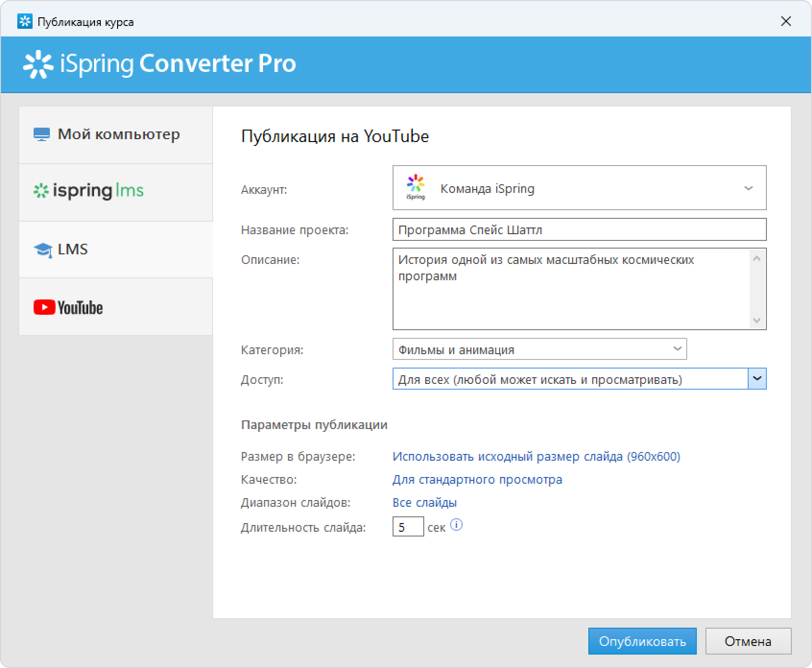812x668 pixels.
Task: Click the iSpring account avatar icon
Action: click(x=416, y=187)
